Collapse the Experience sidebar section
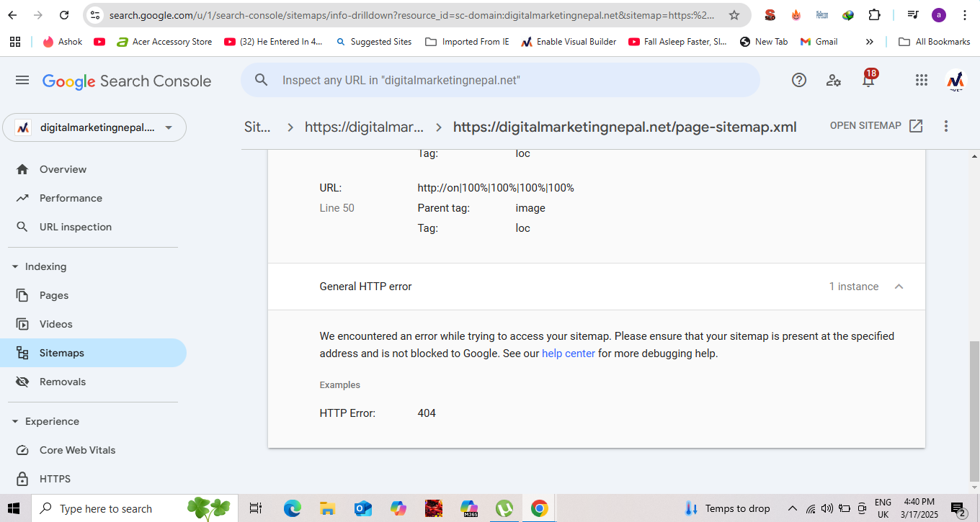 pos(15,422)
